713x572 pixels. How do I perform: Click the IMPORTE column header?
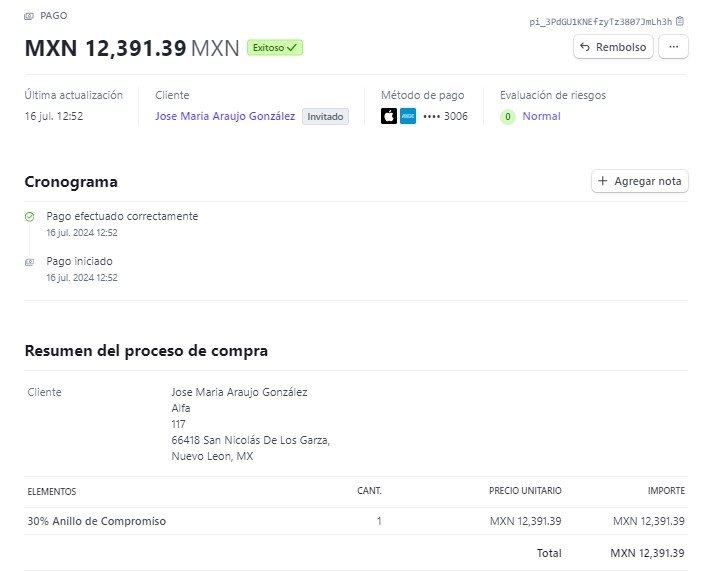(x=666, y=491)
